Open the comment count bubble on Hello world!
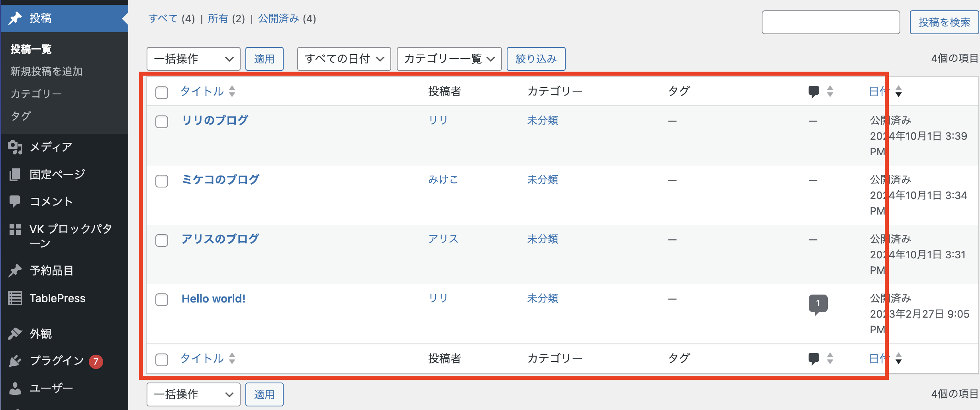 818,304
